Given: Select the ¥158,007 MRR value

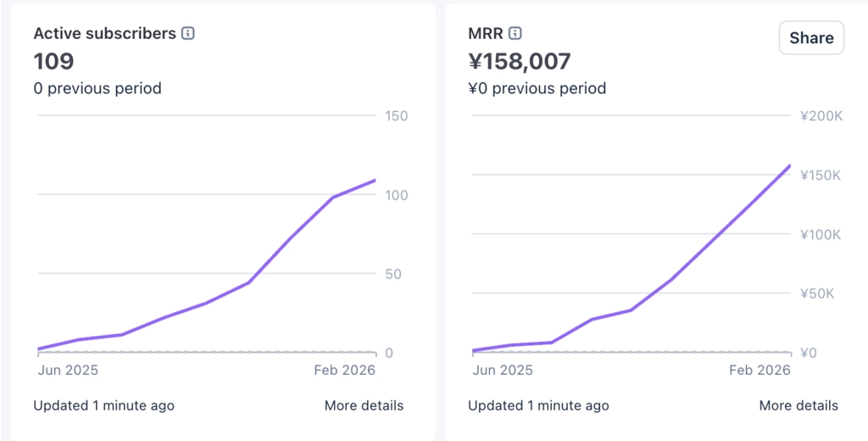Looking at the screenshot, I should click(x=520, y=61).
